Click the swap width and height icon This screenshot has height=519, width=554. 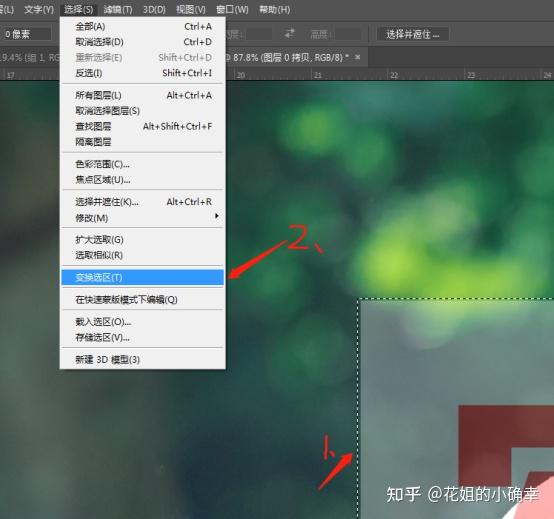[x=289, y=34]
